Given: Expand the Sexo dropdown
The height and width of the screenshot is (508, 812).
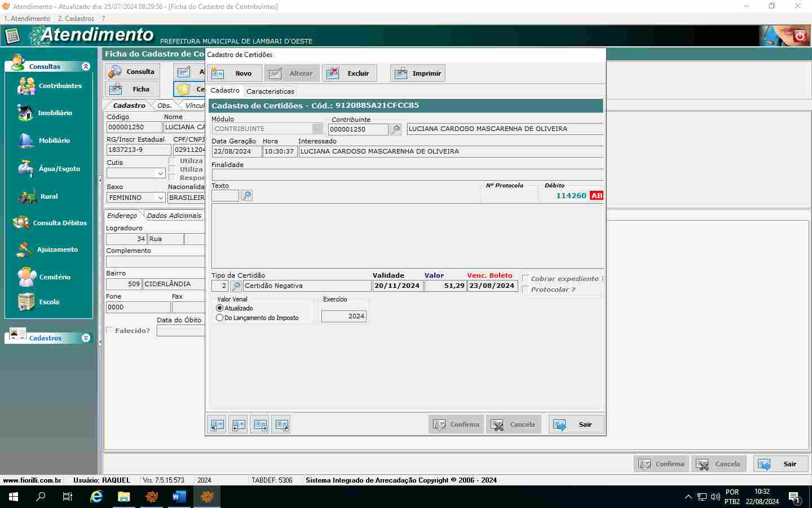Looking at the screenshot, I should (x=160, y=198).
